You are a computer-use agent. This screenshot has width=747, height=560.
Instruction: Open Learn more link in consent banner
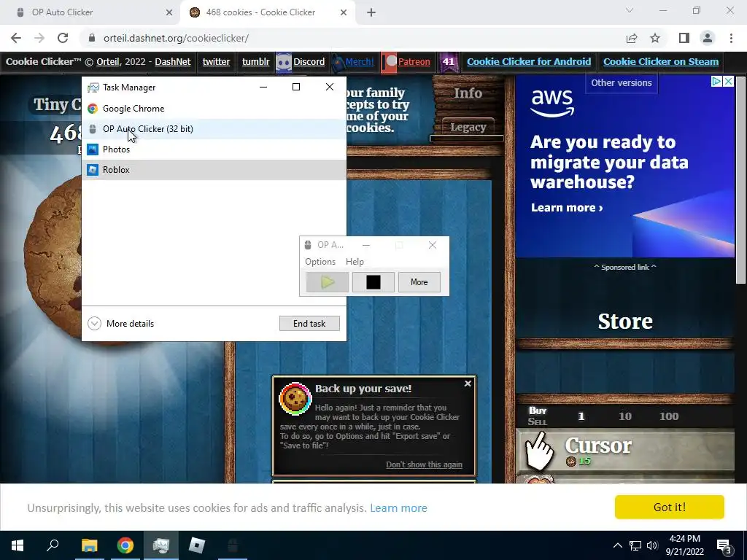pos(398,508)
